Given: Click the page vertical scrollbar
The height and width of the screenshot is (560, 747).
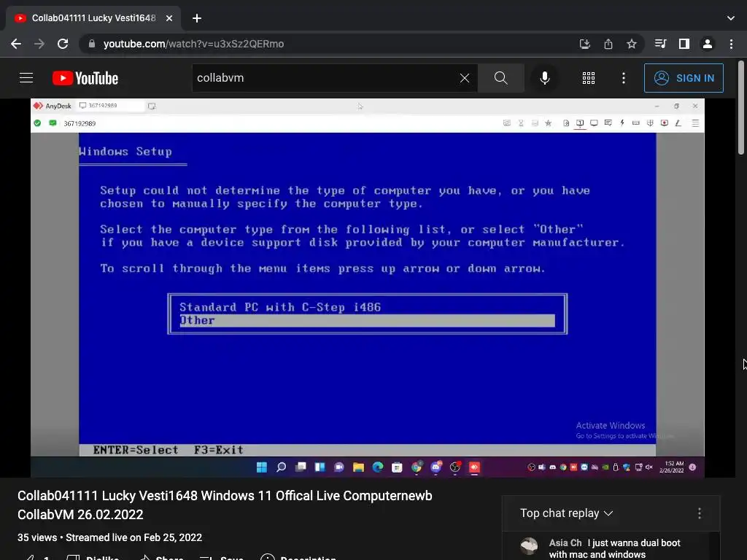Looking at the screenshot, I should (x=741, y=108).
